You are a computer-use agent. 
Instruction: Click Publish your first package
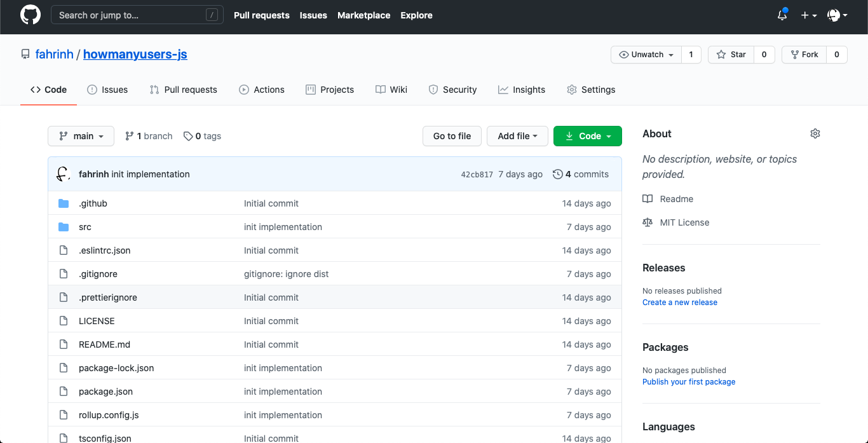(689, 382)
